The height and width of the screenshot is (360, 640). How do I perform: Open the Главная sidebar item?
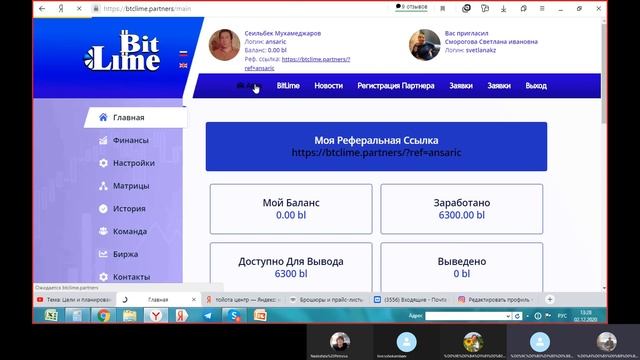[x=136, y=118]
